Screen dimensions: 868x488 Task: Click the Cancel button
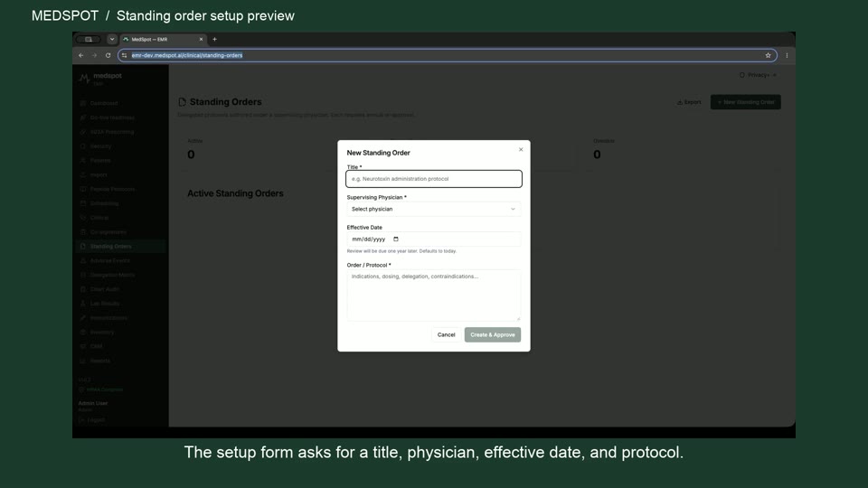point(446,334)
